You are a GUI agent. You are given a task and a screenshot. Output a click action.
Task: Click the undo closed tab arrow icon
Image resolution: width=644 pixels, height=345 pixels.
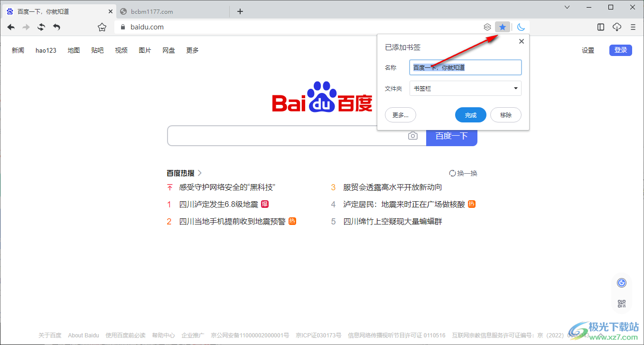[56, 27]
